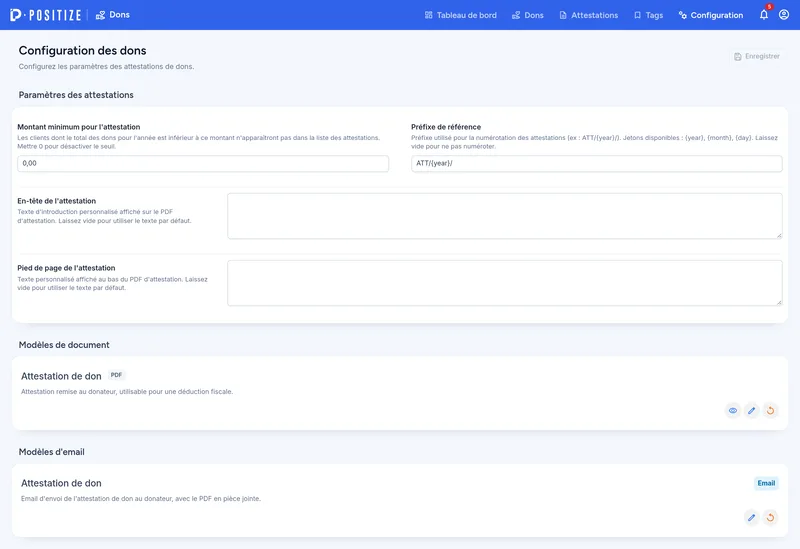
Task: Open the Attestations menu item
Action: (x=588, y=15)
